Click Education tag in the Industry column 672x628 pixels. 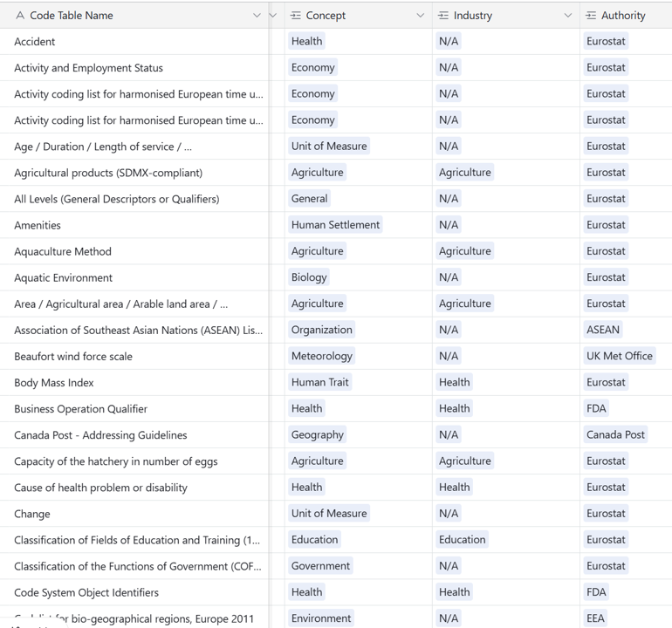463,540
